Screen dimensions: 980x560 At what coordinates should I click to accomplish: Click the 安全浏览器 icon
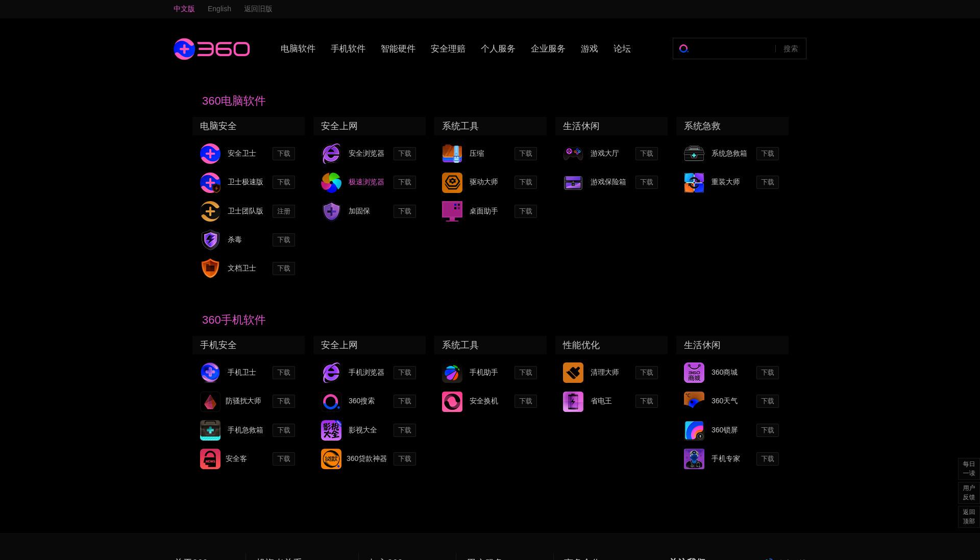click(x=331, y=154)
